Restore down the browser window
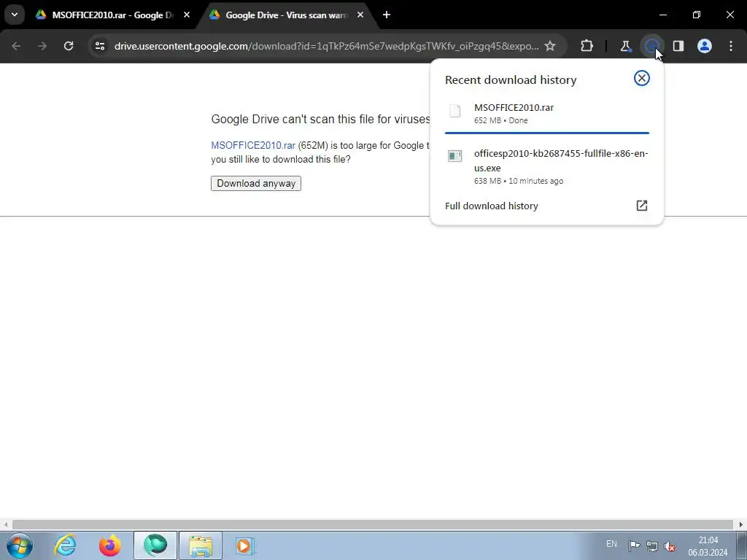The image size is (747, 560). coord(697,15)
